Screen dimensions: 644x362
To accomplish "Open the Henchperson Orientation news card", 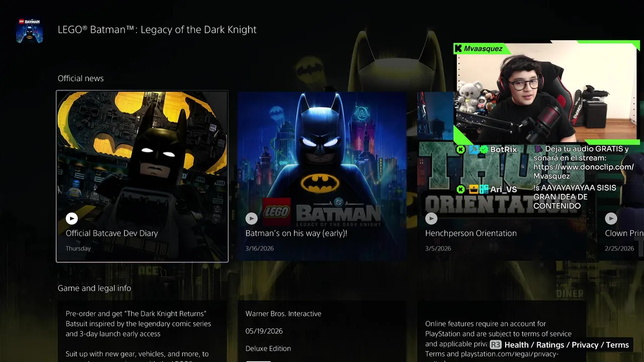I will pyautogui.click(x=501, y=176).
